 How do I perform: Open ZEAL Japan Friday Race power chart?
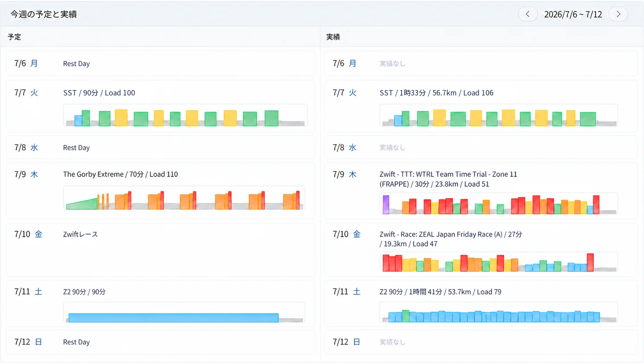[499, 262]
